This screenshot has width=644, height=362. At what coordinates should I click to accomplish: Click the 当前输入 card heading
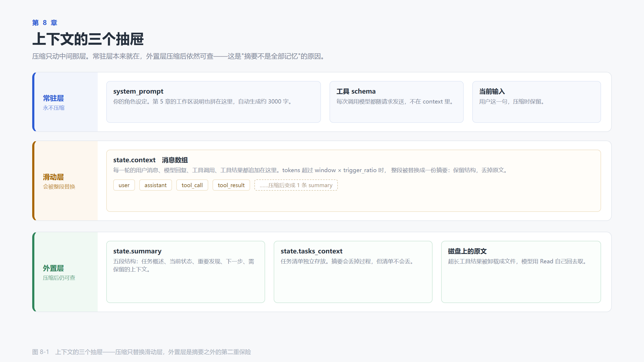pos(492,91)
